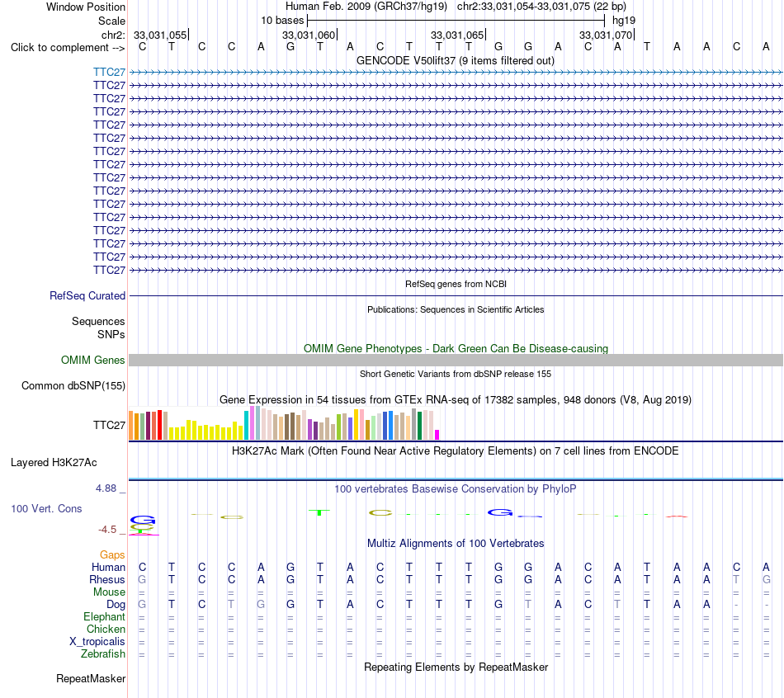
Task: Open the OMIM Gene Phenotypes track title
Action: [x=456, y=348]
